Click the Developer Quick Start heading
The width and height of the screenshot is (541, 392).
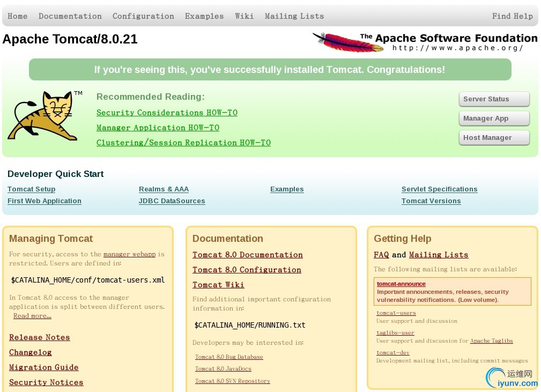(56, 174)
